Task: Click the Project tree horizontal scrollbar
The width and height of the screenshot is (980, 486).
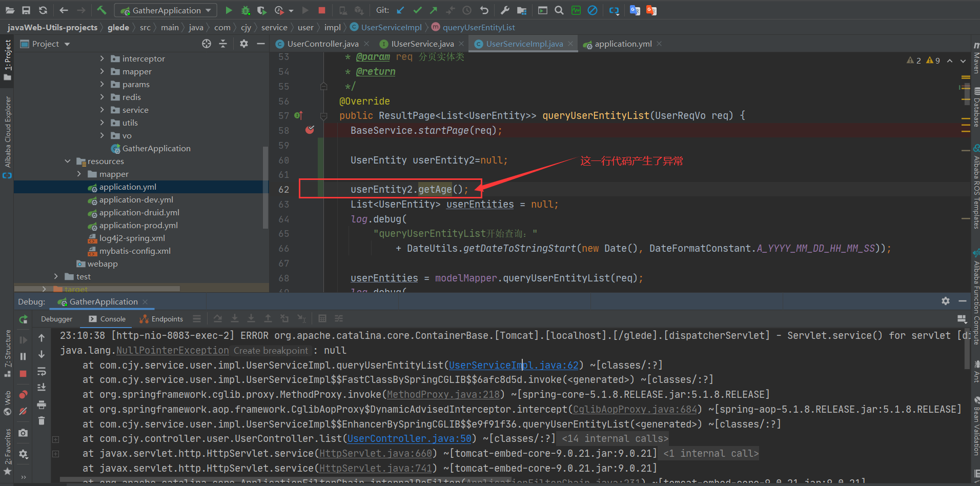Action: click(97, 288)
